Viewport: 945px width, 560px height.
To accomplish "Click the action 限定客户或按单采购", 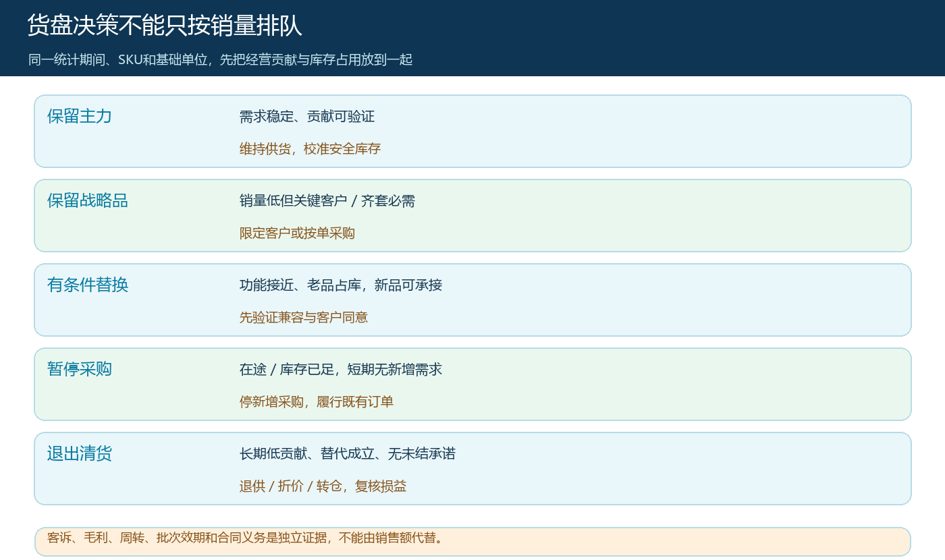I will (x=297, y=233).
